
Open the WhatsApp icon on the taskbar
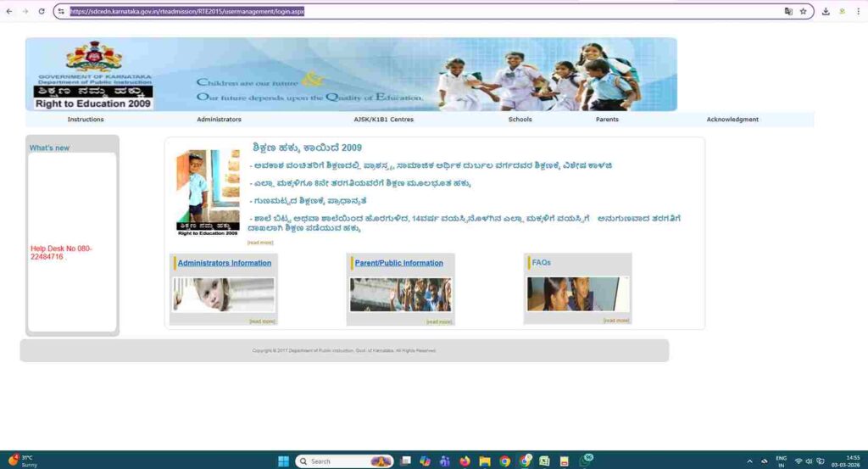click(586, 461)
